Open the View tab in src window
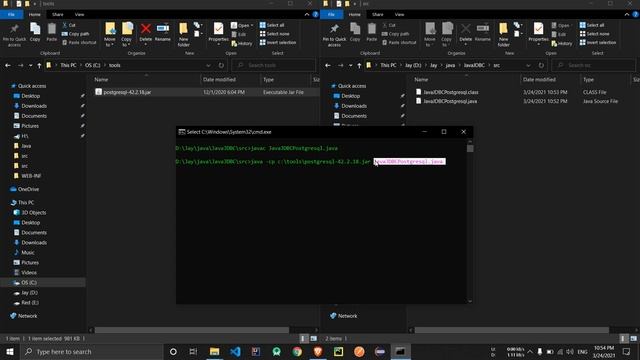Viewport: 640px width, 360px height. (399, 14)
